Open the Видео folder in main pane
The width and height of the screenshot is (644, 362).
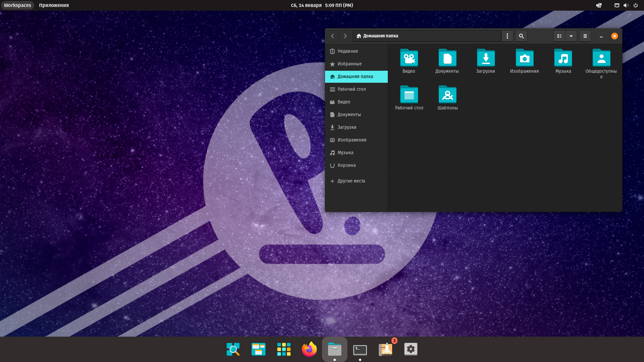point(409,58)
